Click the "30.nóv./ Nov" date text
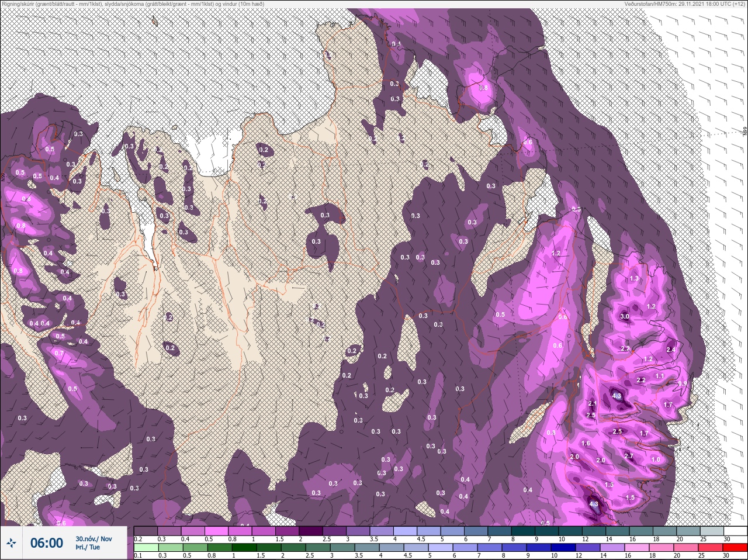The height and width of the screenshot is (560, 748). [x=93, y=539]
